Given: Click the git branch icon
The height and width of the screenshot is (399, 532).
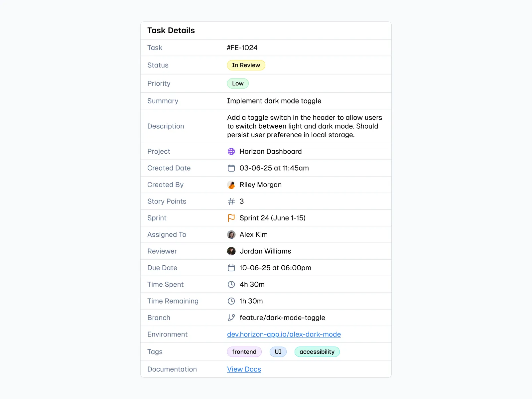Looking at the screenshot, I should [x=231, y=318].
